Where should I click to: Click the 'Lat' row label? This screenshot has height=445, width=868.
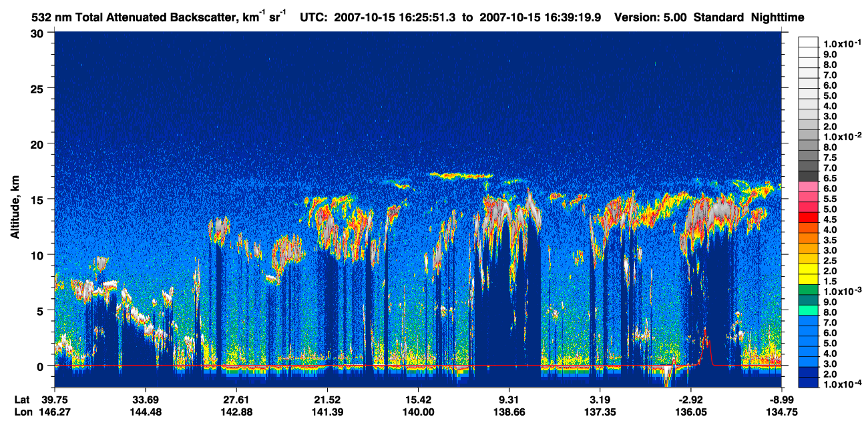pyautogui.click(x=22, y=399)
